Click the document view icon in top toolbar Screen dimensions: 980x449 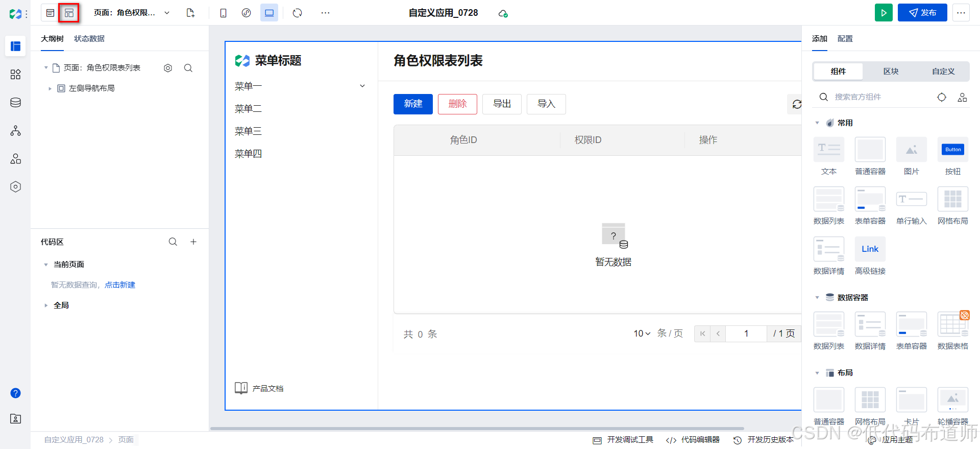(x=50, y=13)
